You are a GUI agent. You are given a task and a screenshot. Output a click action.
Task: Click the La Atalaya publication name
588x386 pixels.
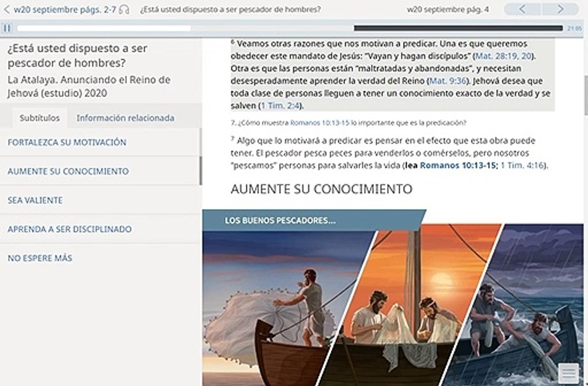click(89, 86)
